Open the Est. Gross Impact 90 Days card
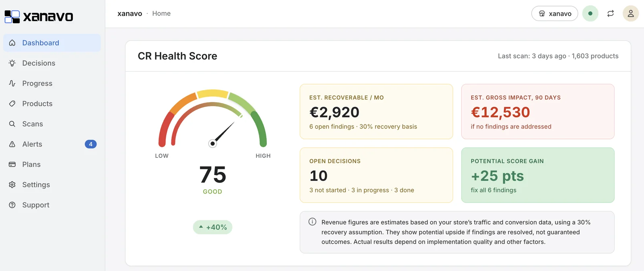This screenshot has height=271, width=644. pyautogui.click(x=538, y=112)
